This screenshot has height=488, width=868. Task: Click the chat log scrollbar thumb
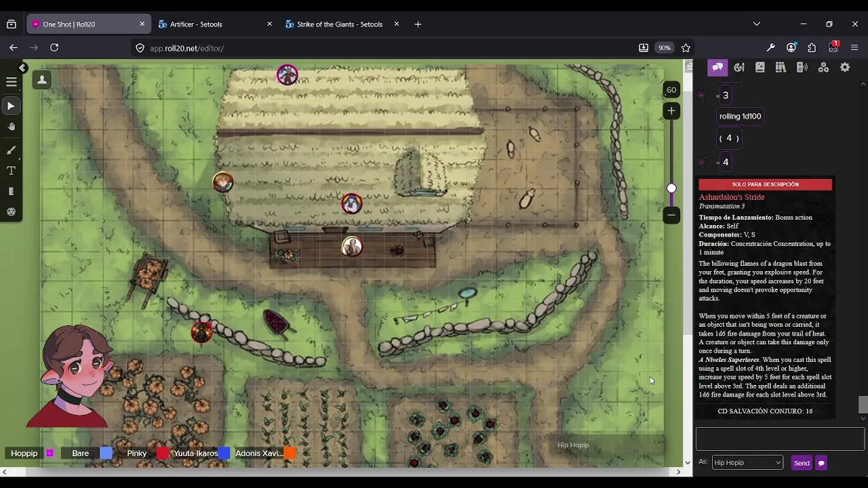click(863, 405)
